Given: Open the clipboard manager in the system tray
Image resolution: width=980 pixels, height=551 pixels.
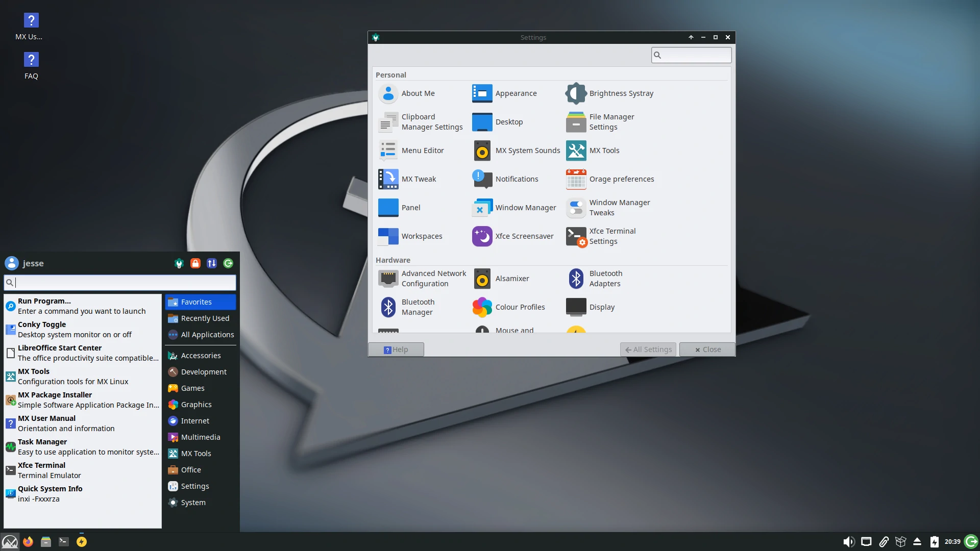Looking at the screenshot, I should coord(885,542).
